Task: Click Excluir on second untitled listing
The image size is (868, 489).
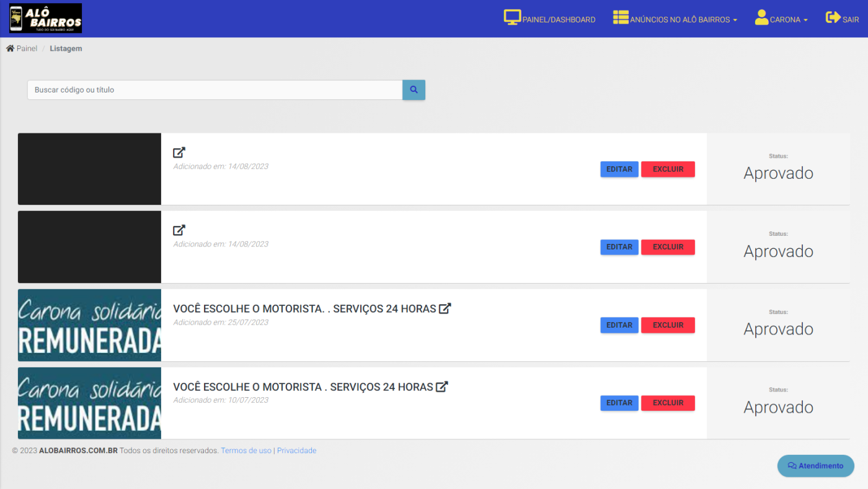Action: (668, 247)
